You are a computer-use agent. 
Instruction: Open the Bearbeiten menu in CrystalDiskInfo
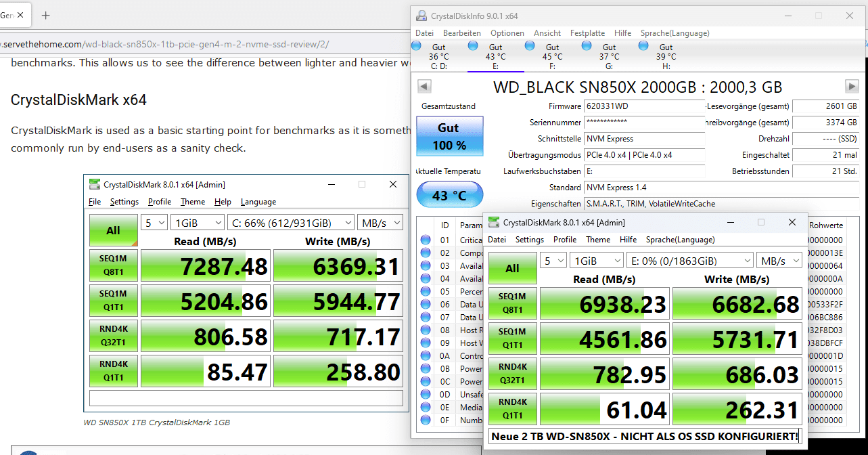(462, 33)
